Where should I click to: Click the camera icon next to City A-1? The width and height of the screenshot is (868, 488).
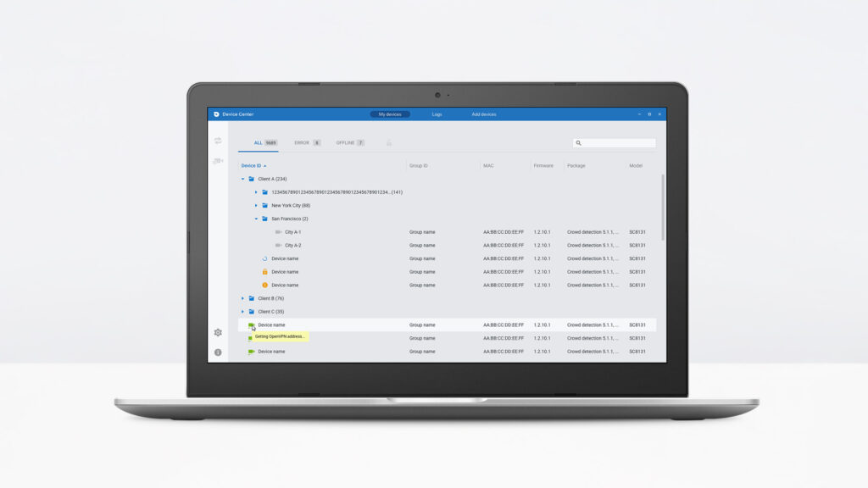(278, 232)
